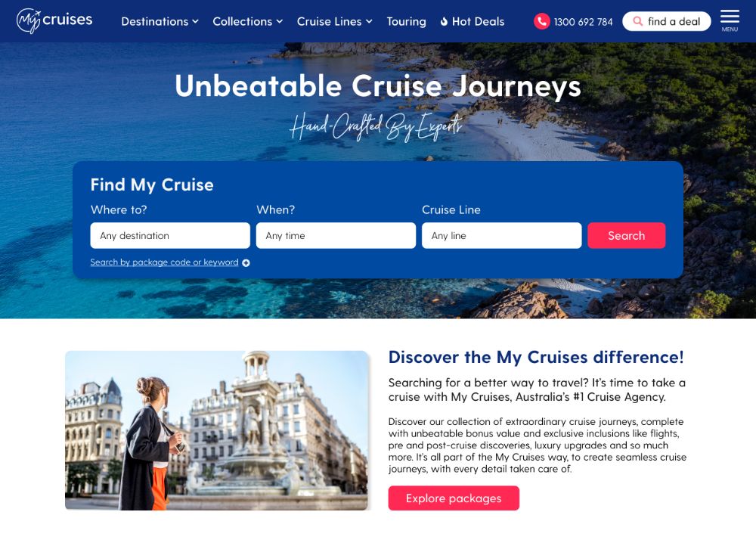Open the hamburger MENU icon
The height and width of the screenshot is (546, 756).
coord(730,20)
